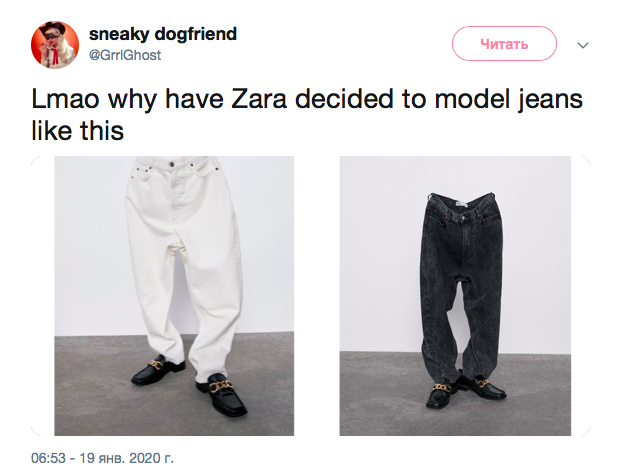Click the loafers under the black jeans

[x=465, y=391]
